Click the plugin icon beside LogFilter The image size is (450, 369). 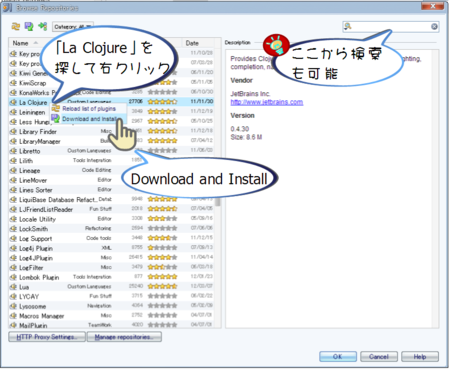[13, 267]
